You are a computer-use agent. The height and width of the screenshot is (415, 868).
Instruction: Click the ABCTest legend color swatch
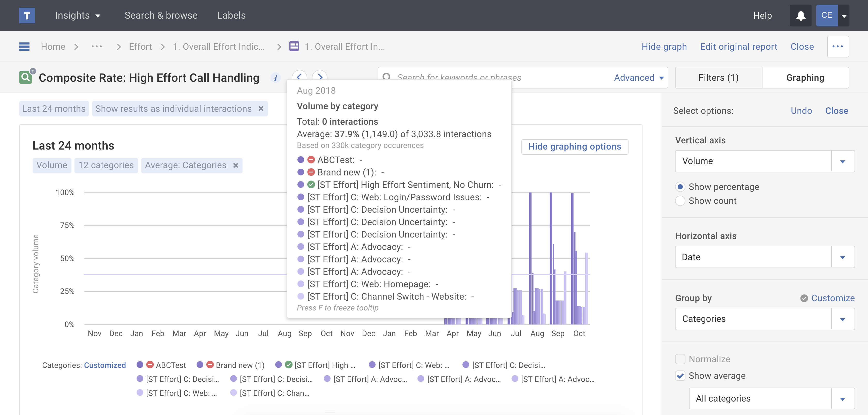(x=140, y=365)
